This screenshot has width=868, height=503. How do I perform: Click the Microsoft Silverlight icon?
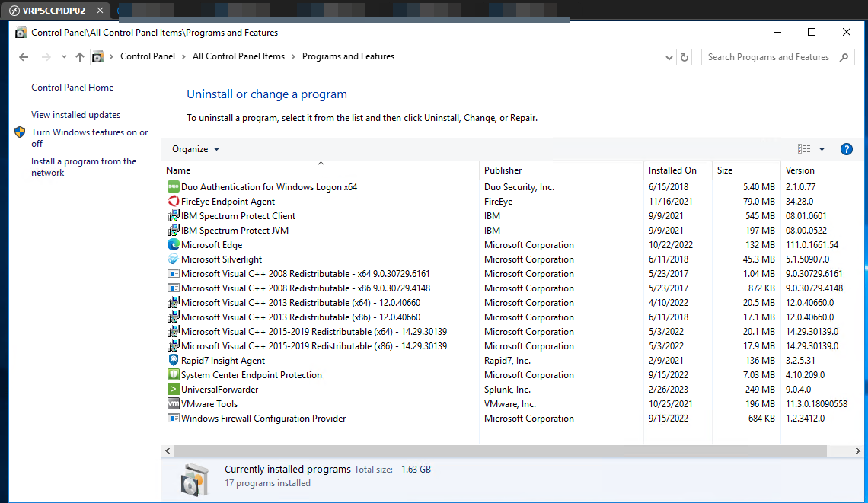174,259
